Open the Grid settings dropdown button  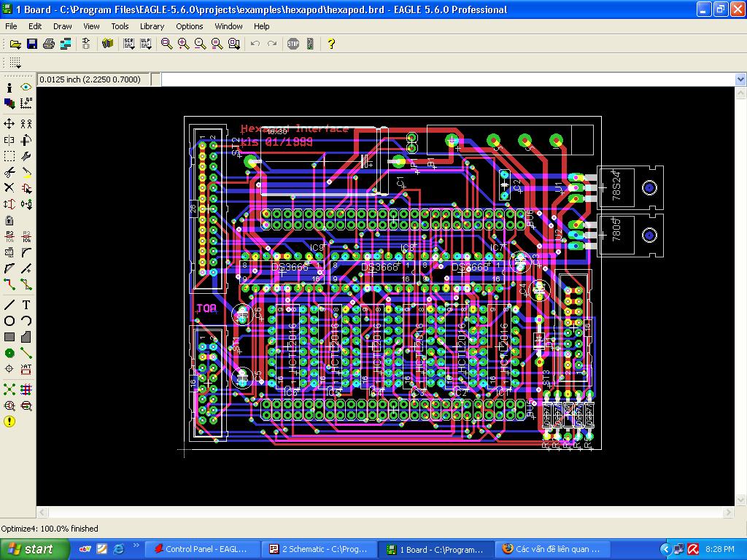pyautogui.click(x=16, y=63)
